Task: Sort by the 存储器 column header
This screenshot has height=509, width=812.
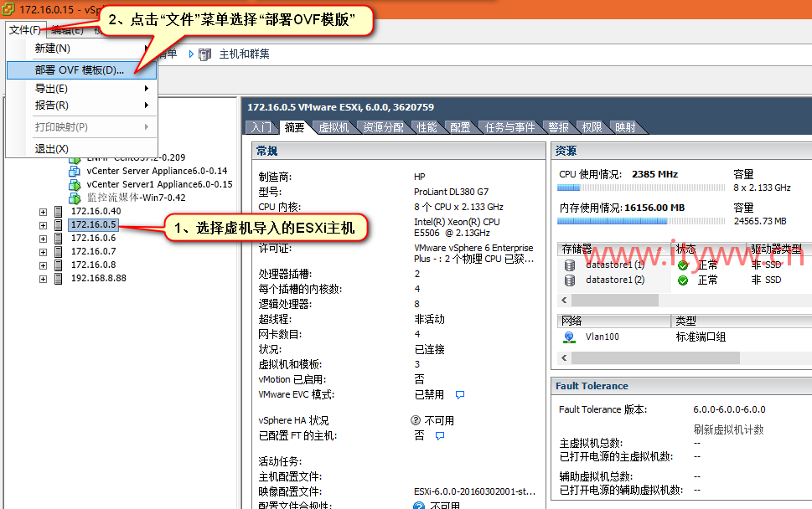Action: (x=614, y=249)
